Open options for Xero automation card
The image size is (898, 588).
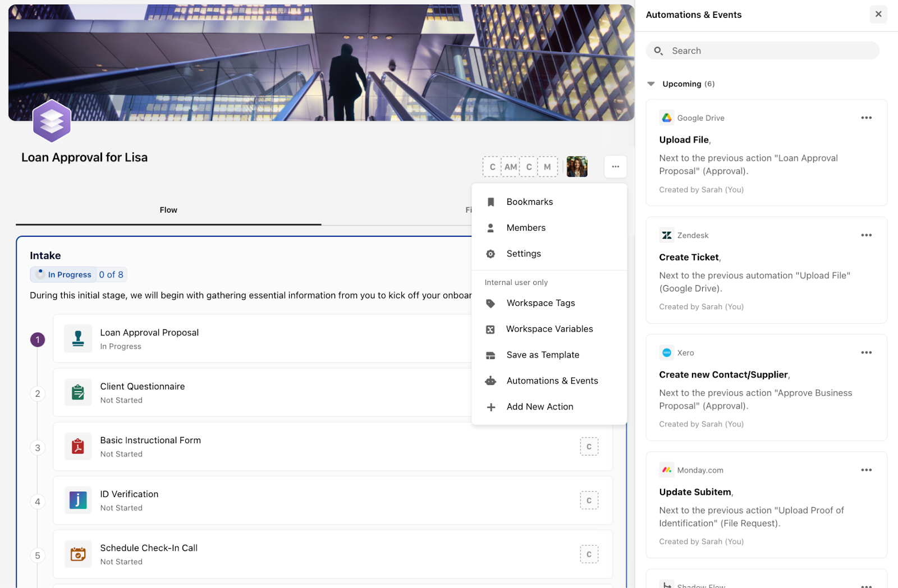[x=867, y=352]
